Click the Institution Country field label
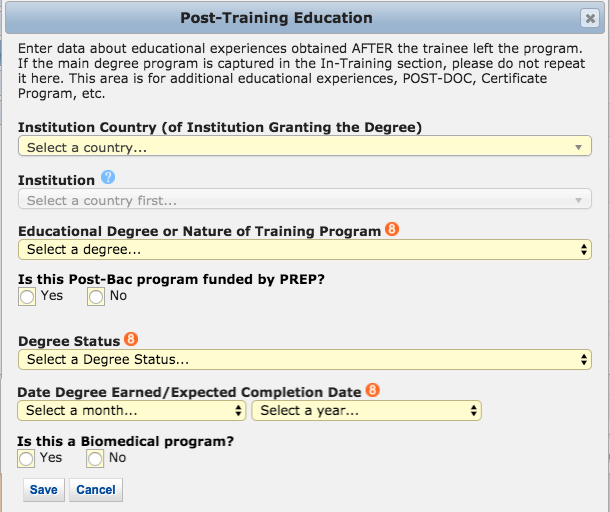The image size is (610, 512). pyautogui.click(x=220, y=127)
